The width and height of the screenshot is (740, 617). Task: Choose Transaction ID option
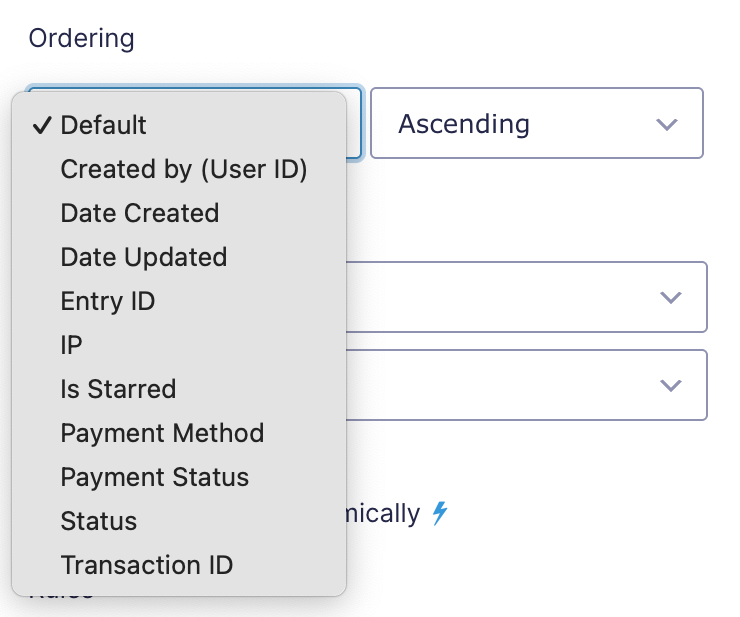179,565
